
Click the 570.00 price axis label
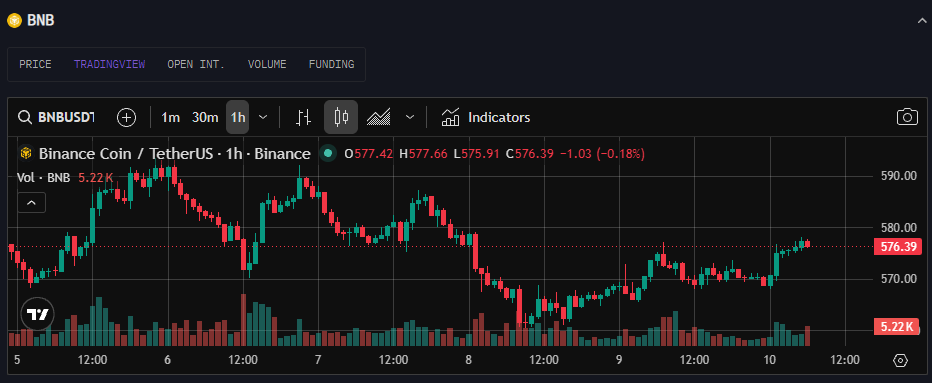click(x=898, y=279)
